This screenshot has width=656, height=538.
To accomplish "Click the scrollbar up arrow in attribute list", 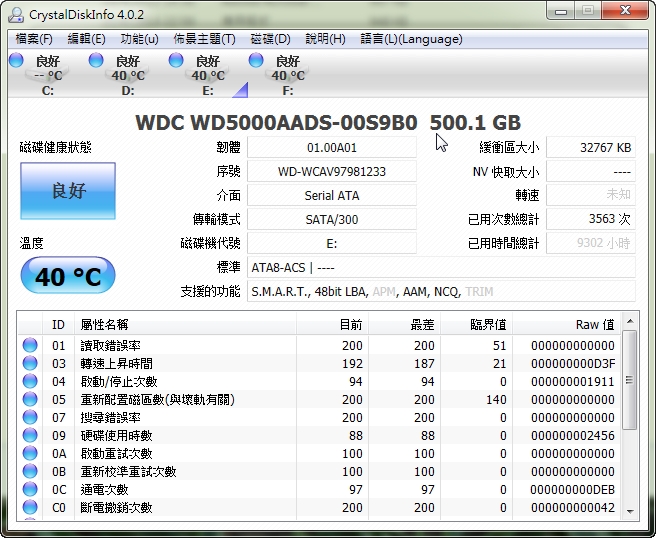I will point(630,321).
